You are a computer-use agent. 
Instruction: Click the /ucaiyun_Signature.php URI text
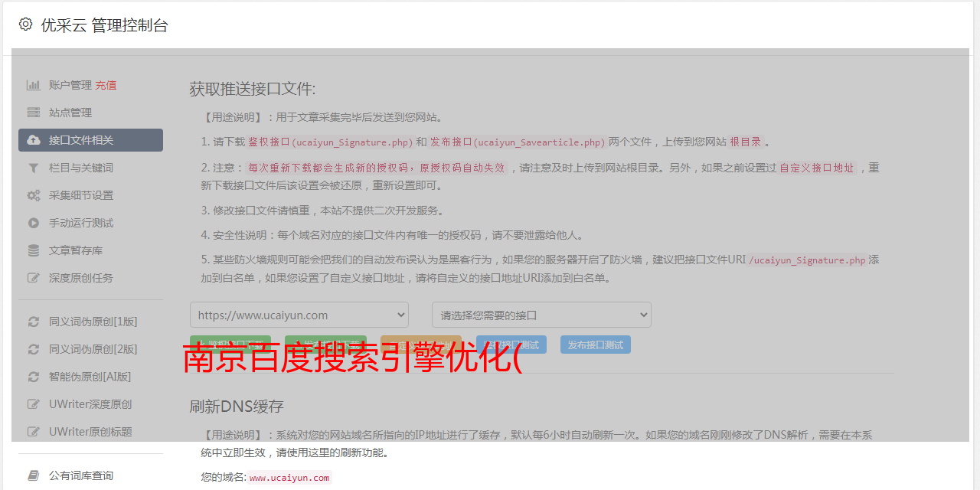(x=807, y=260)
